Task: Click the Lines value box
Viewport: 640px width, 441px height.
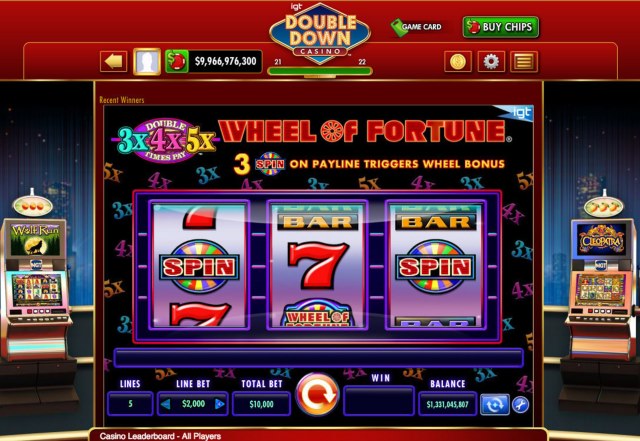Action: 130,404
